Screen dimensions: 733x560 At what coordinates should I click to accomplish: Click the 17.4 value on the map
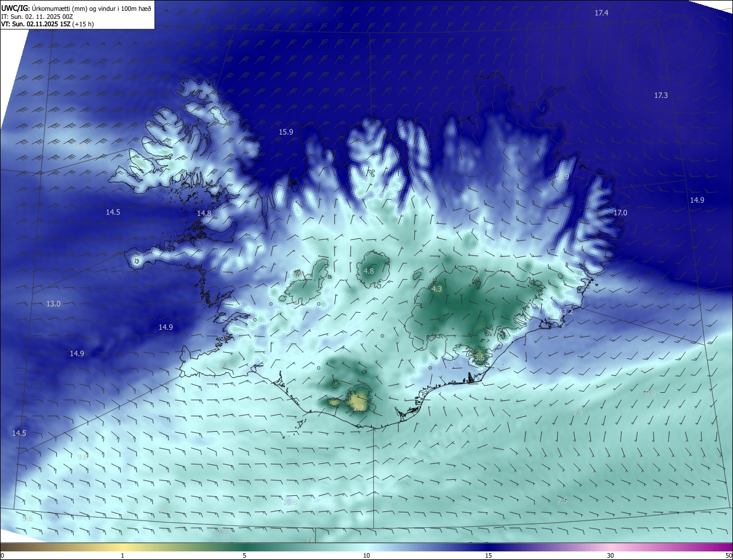tap(601, 13)
